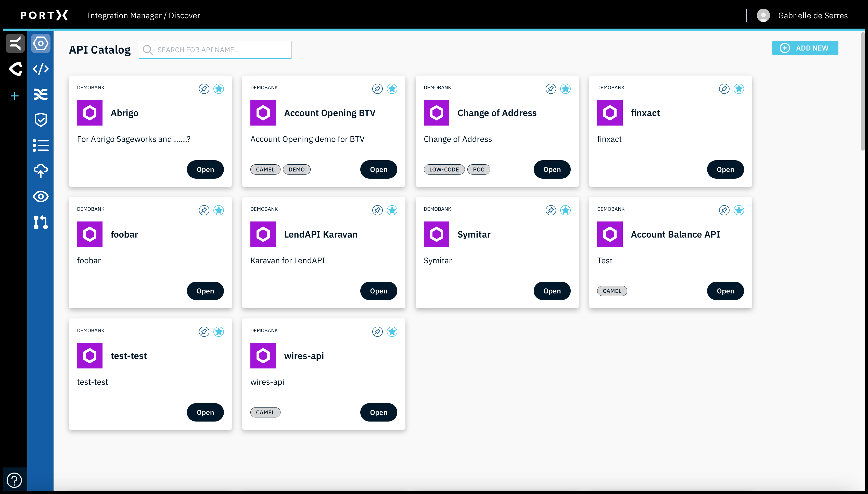Image resolution: width=868 pixels, height=494 pixels.
Task: Toggle favorite star on Account Opening BTV card
Action: point(392,89)
